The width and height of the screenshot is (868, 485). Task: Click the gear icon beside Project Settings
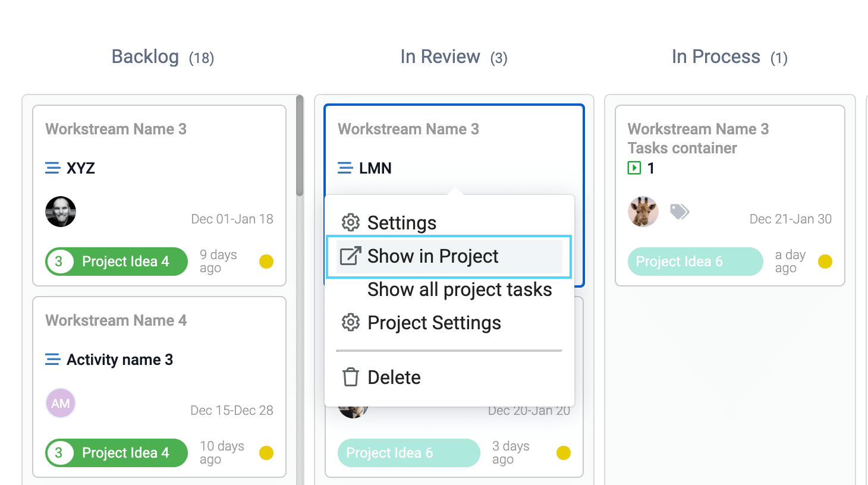point(351,323)
